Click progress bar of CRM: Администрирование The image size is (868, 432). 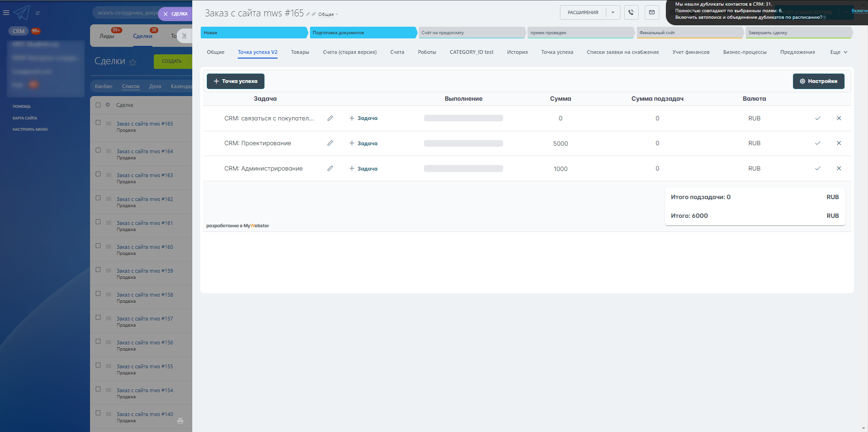point(463,169)
